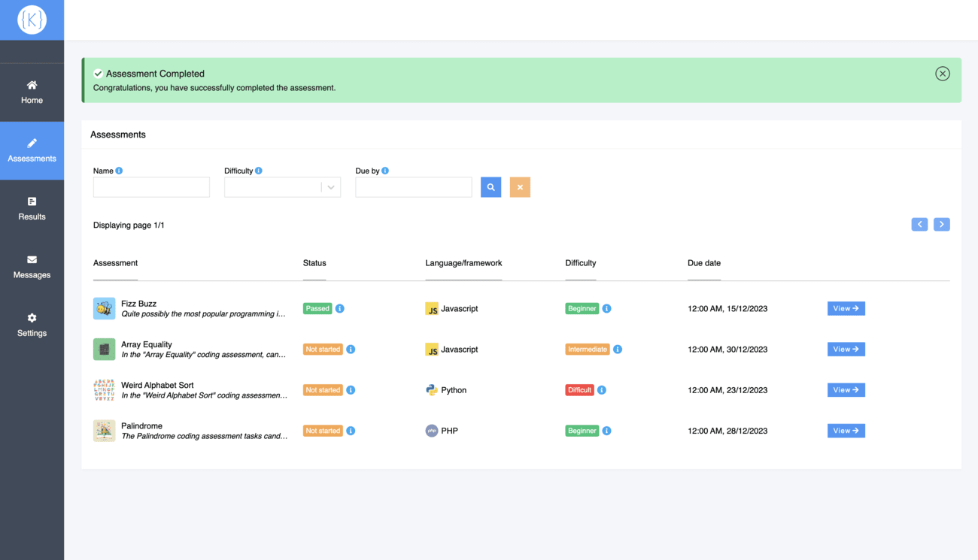Click the Passed status info icon
The image size is (978, 560).
tap(340, 308)
